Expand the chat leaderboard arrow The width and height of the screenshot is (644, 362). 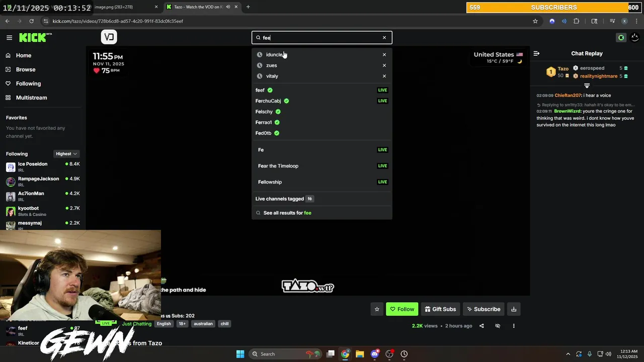[587, 85]
